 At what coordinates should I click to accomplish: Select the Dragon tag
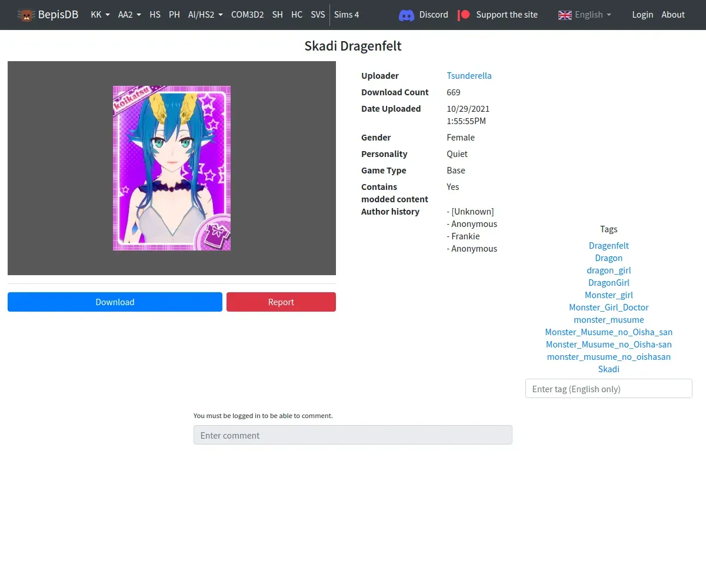pos(609,258)
